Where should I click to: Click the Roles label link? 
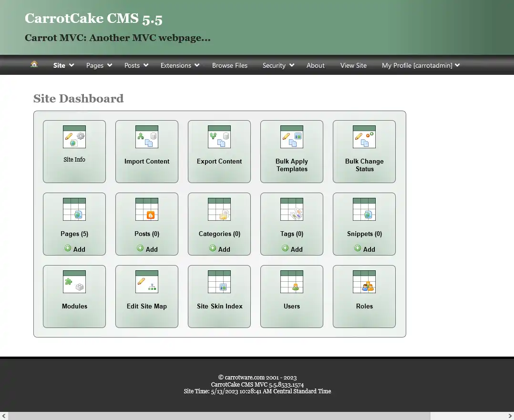[364, 306]
